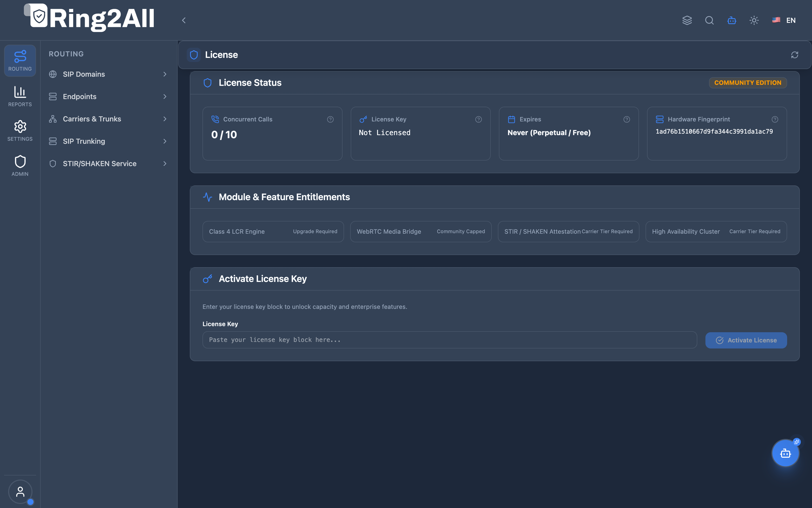Expand SIP Domains chevron
Image resolution: width=812 pixels, height=508 pixels.
165,74
